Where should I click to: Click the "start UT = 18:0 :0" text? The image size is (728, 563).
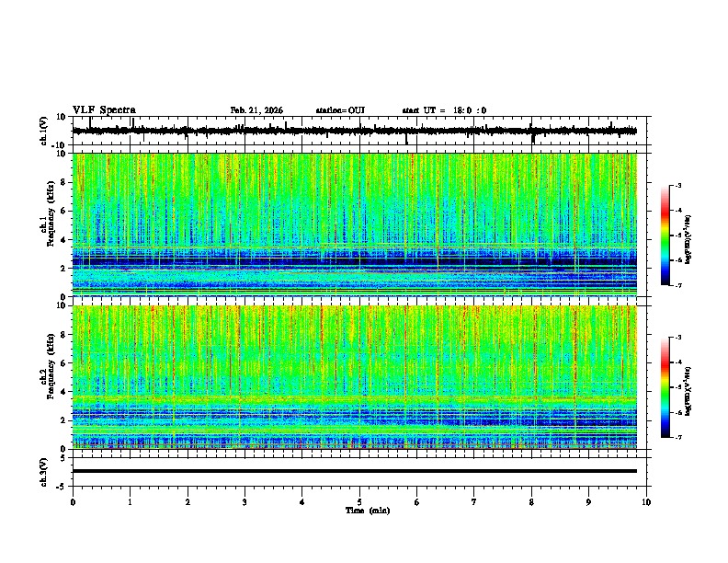point(444,110)
